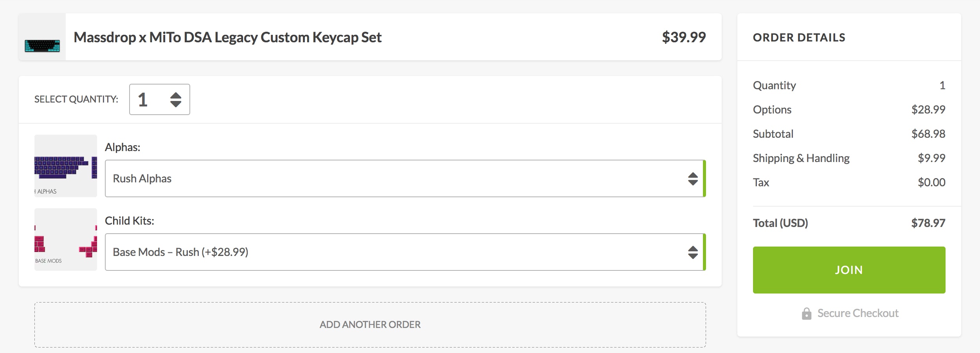Click the $78.97 total amount
The image size is (980, 353).
928,223
